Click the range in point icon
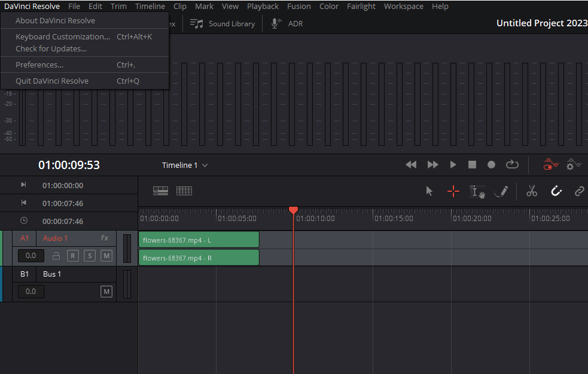Viewport: 588px width, 374px height. click(x=23, y=185)
